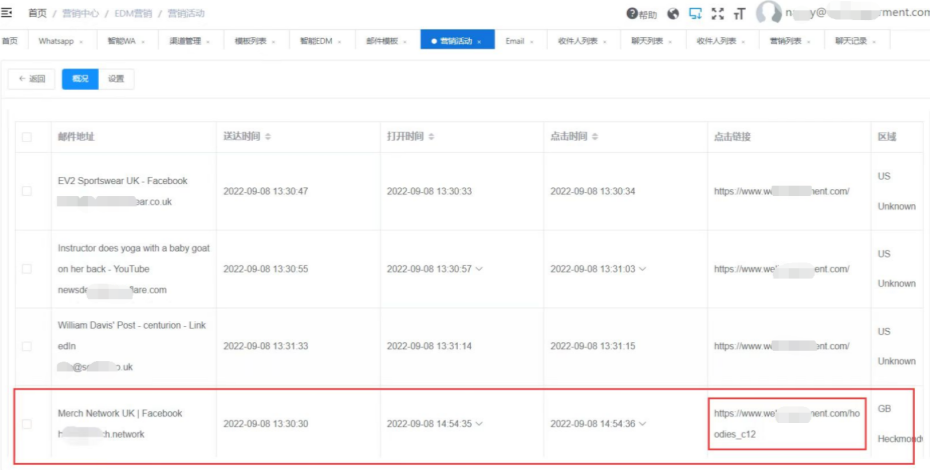Close the 聊天列表 tab with its x
The height and width of the screenshot is (470, 930).
click(670, 42)
